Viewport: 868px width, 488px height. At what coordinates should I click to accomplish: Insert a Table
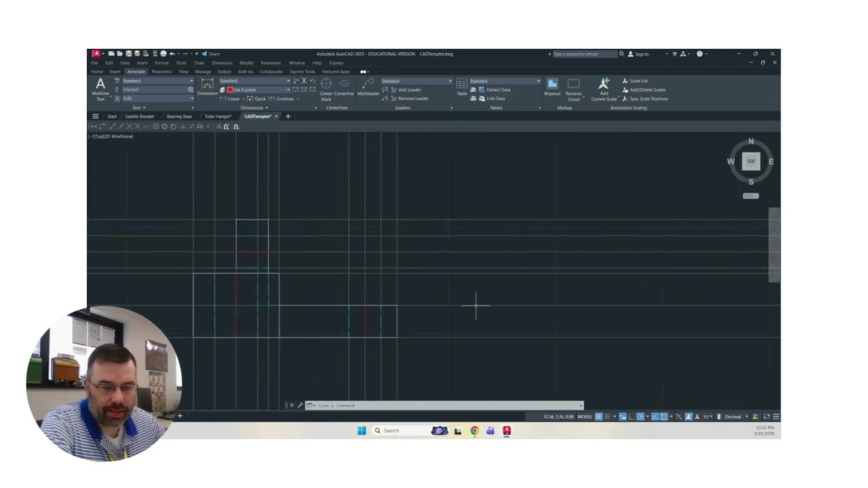[x=462, y=87]
